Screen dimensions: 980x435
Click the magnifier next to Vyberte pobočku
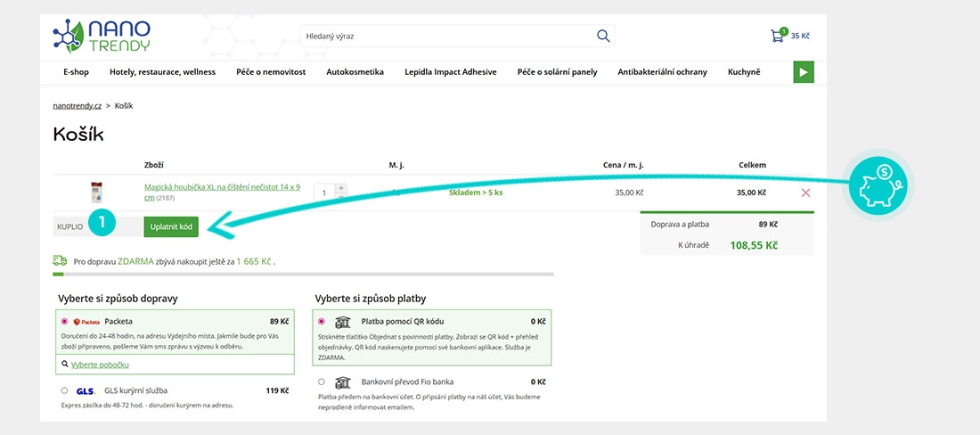65,364
